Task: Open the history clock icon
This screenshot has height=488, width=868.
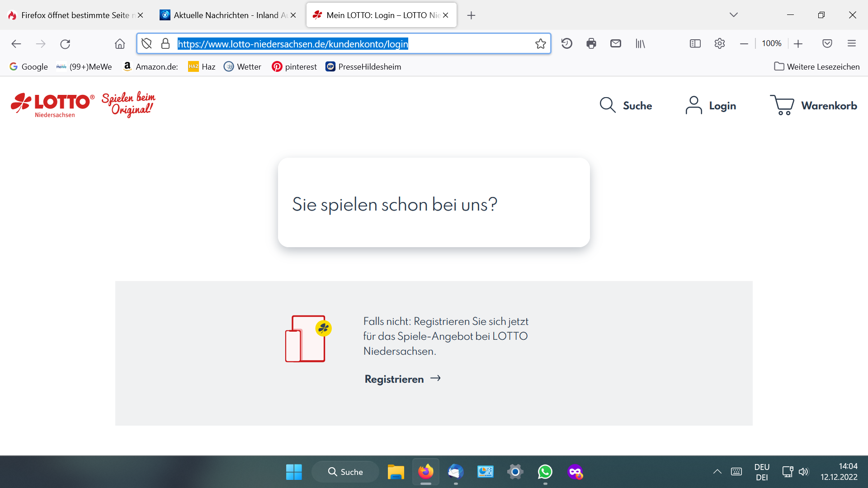Action: 566,44
